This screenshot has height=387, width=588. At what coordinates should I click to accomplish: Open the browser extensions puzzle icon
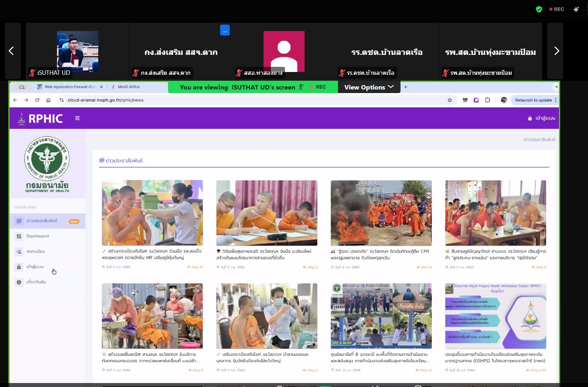point(487,100)
